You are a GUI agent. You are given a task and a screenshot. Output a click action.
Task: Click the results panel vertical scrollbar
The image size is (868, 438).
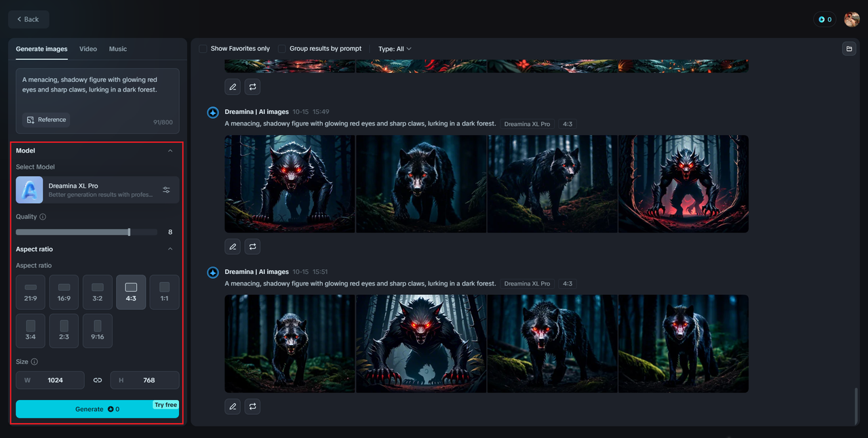[x=856, y=405]
